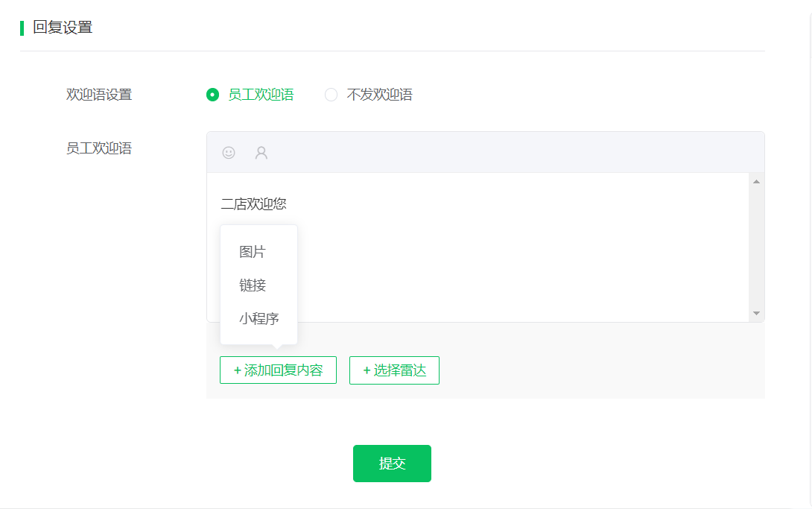Select the 不发欢迎语 radio option
The height and width of the screenshot is (509, 812).
[x=332, y=95]
